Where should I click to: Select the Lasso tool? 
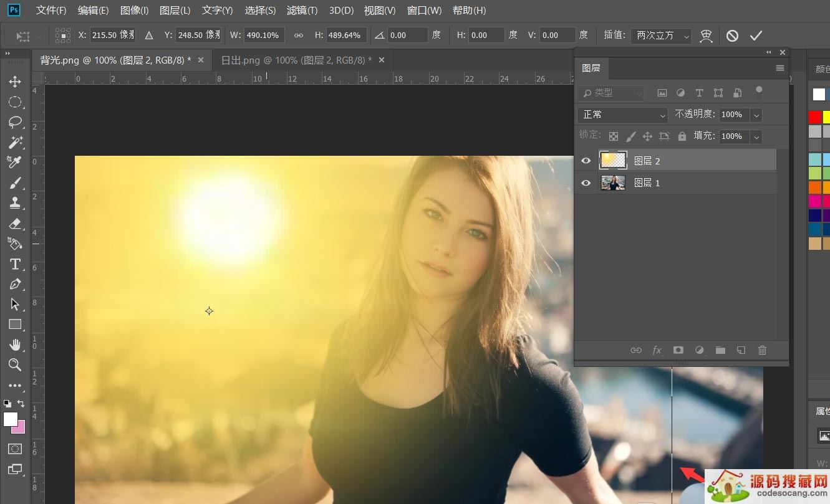point(15,122)
